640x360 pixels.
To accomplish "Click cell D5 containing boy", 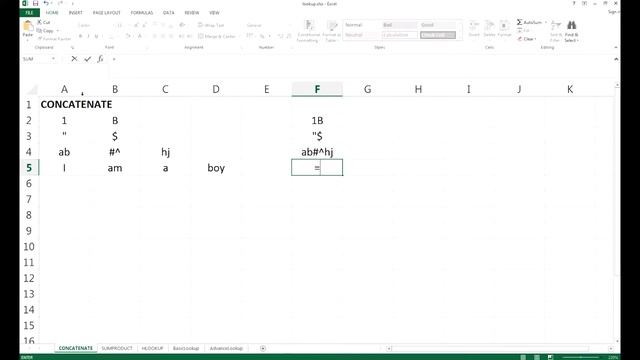I will (216, 168).
